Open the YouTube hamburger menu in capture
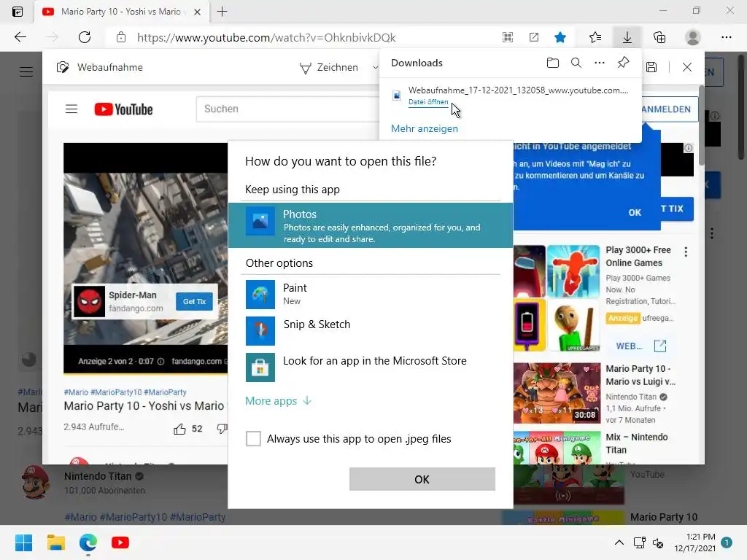747x560 pixels. [71, 109]
